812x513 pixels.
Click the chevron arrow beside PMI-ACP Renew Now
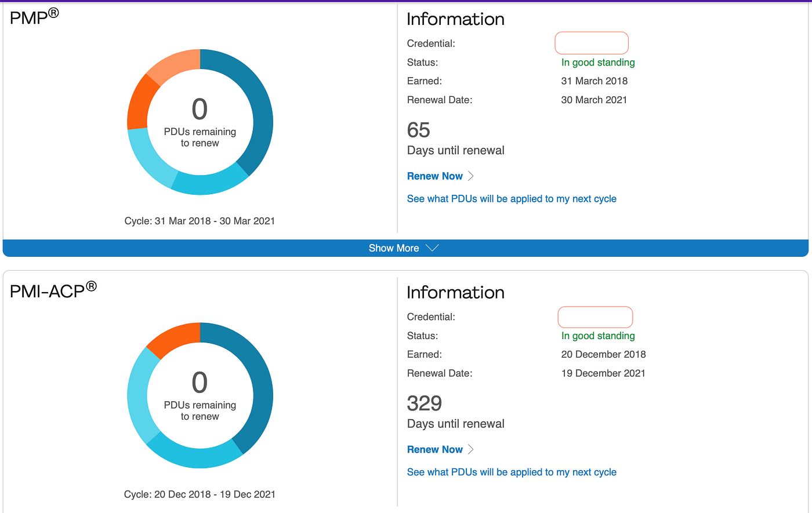pyautogui.click(x=470, y=450)
